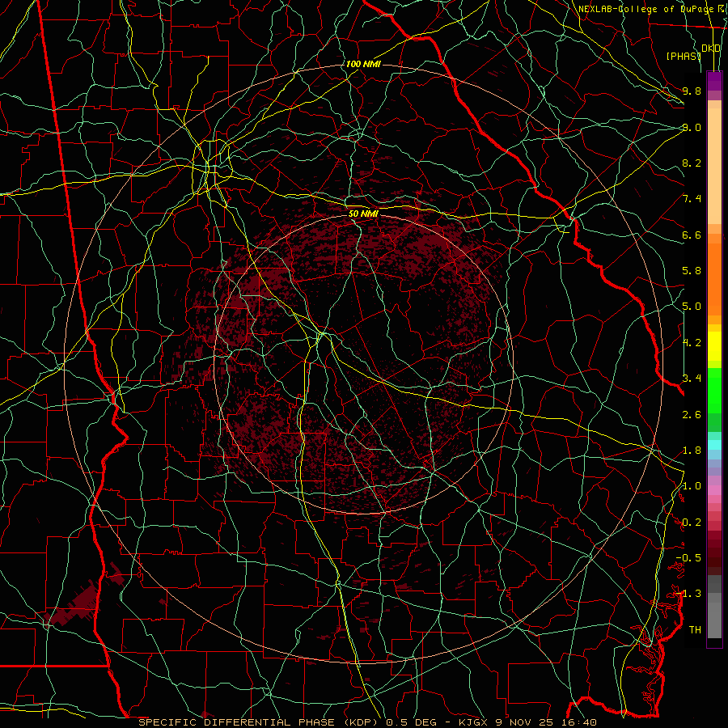Select the 1.8 value on the color scale

click(692, 451)
